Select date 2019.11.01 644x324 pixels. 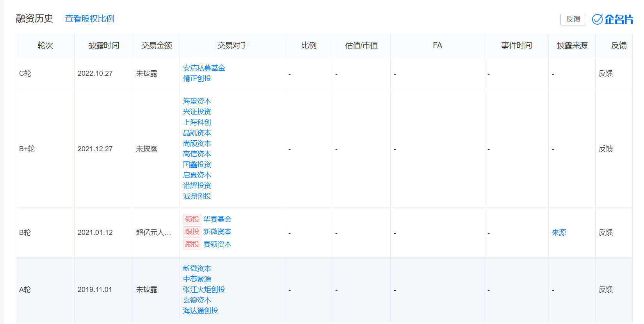tap(95, 290)
